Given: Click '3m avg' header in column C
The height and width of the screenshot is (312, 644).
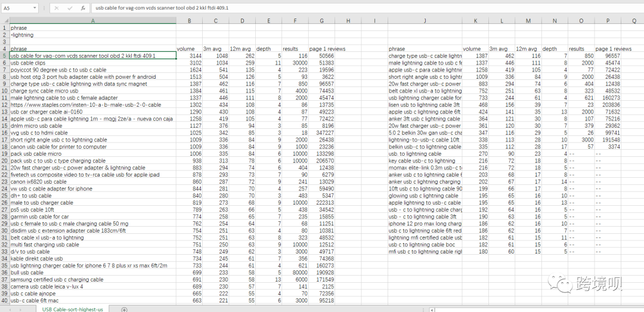Looking at the screenshot, I should (x=216, y=49).
